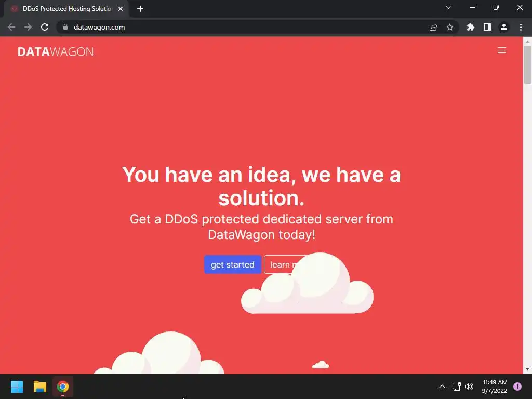
Task: Toggle the Chrome side panel
Action: tap(487, 27)
